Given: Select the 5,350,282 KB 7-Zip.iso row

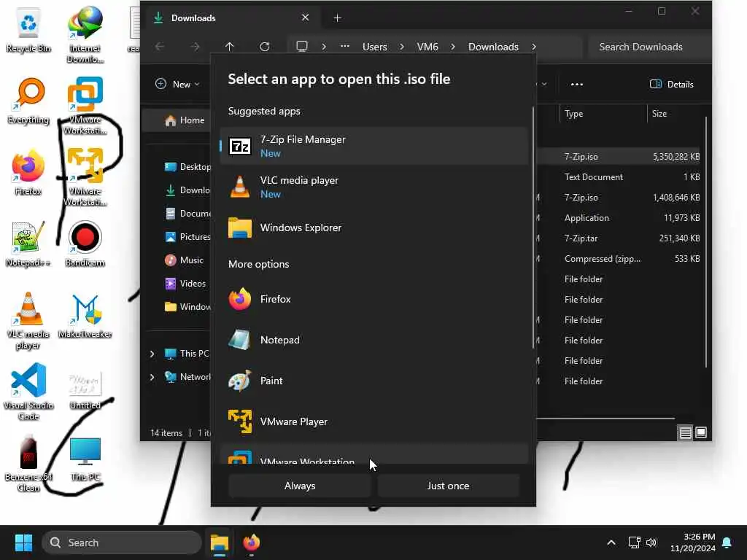Looking at the screenshot, I should [x=619, y=157].
